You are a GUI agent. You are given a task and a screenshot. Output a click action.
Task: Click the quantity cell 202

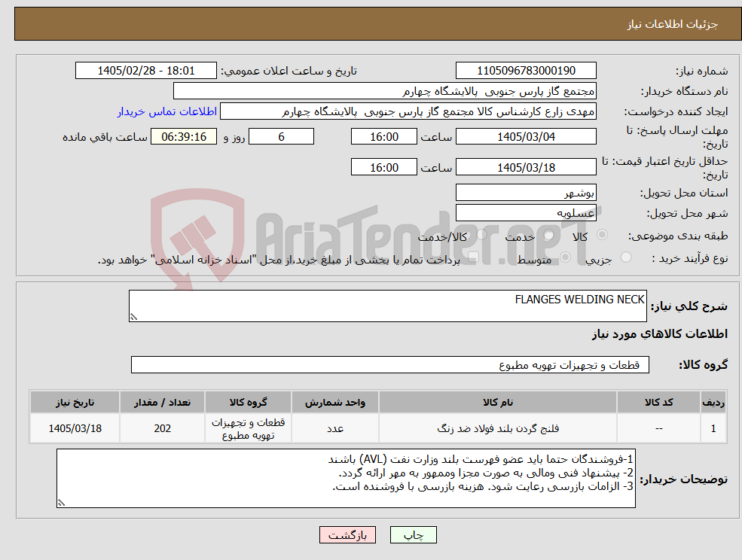pos(162,428)
